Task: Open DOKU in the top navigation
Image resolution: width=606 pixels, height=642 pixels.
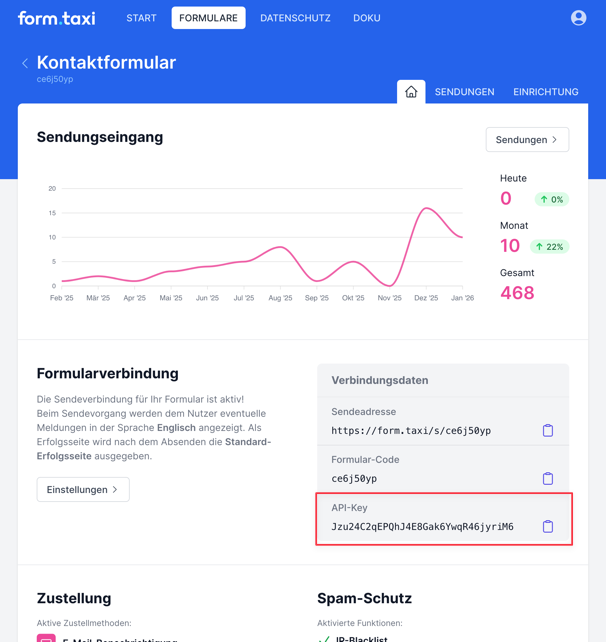Action: pyautogui.click(x=366, y=18)
